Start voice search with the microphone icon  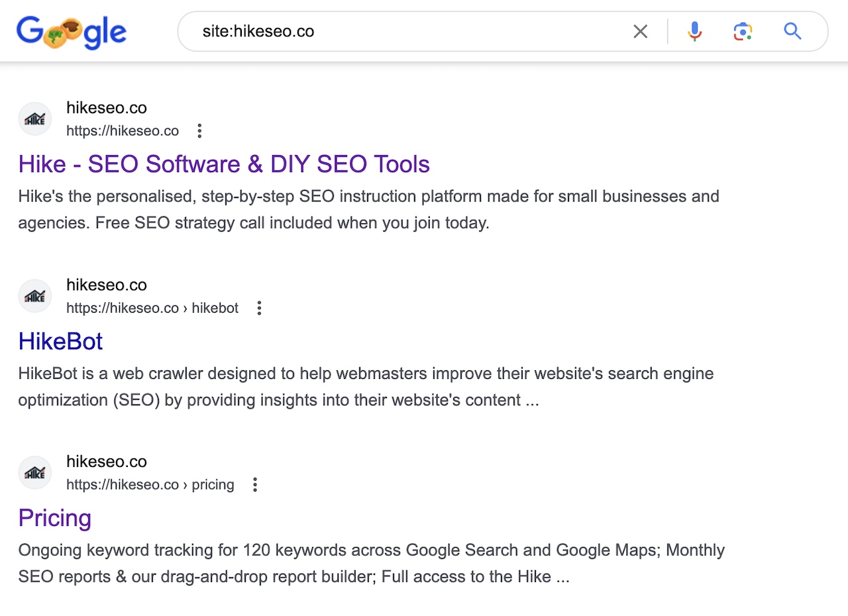pyautogui.click(x=694, y=31)
